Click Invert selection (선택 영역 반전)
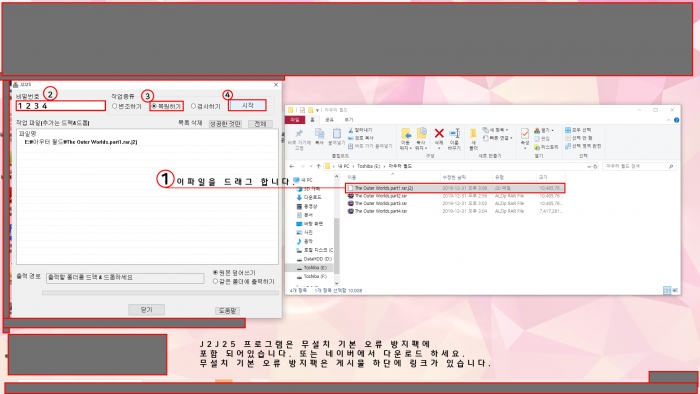 [583, 146]
